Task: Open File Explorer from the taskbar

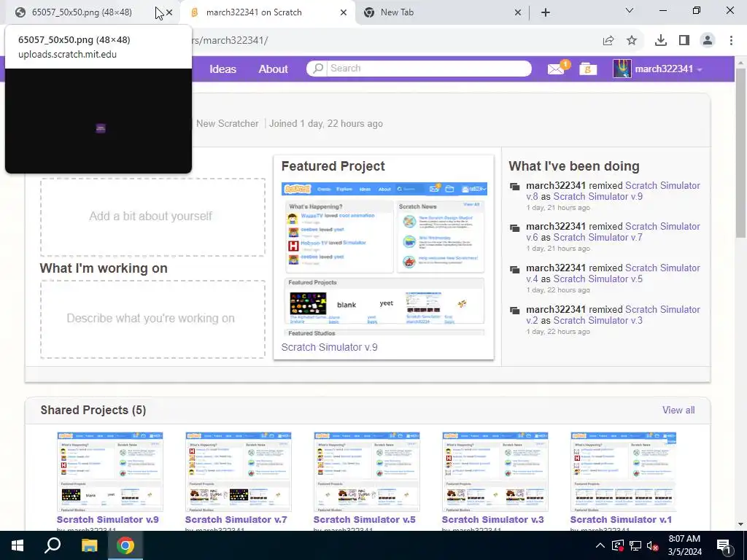Action: pos(89,545)
